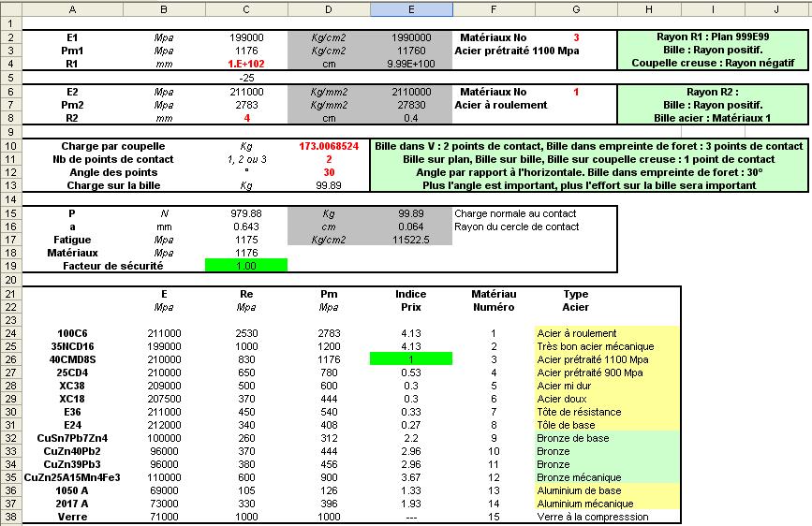This screenshot has width=812, height=526.
Task: Select the XC38 row label
Action: coord(72,386)
